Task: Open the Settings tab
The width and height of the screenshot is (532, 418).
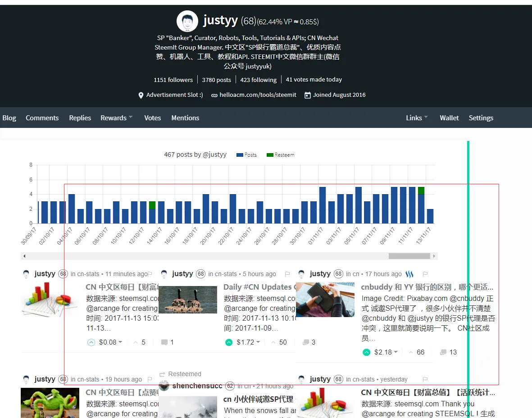Action: pos(481,118)
